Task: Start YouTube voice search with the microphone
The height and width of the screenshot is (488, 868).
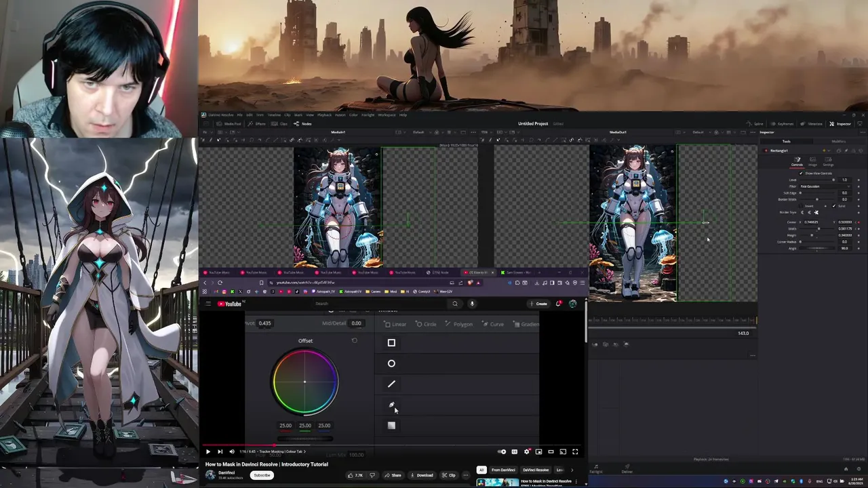Action: point(472,304)
